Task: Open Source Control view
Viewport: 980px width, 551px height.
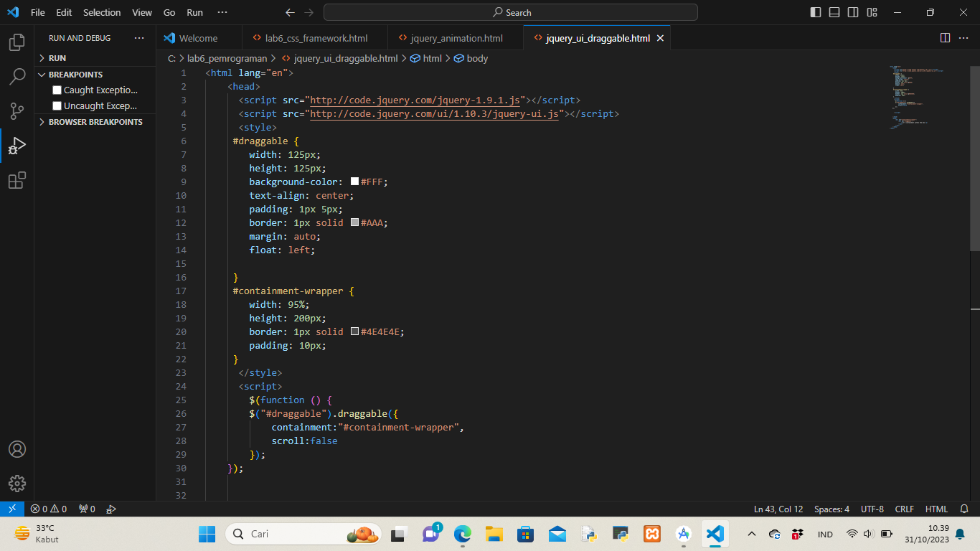Action: (17, 111)
